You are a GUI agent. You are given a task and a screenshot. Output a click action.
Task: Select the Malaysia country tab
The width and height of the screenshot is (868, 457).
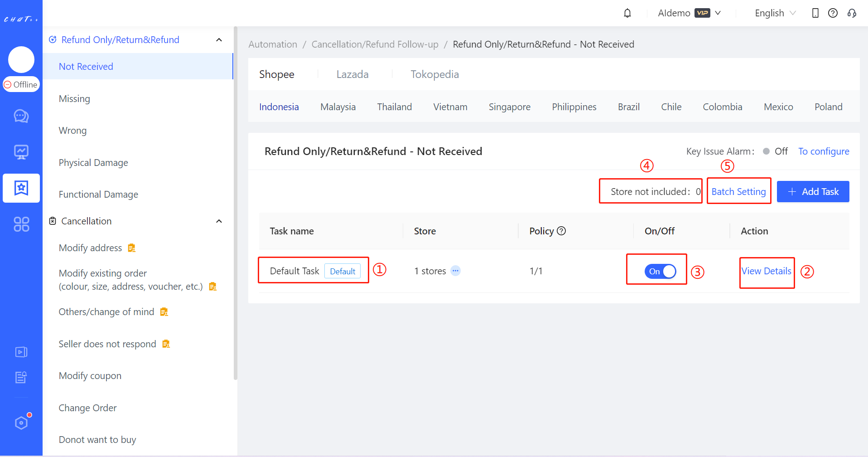(338, 107)
